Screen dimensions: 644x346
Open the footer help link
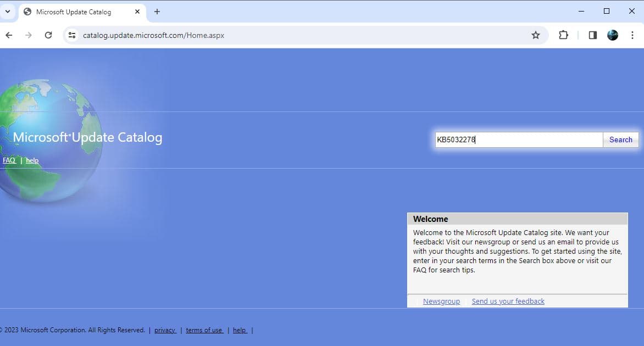click(x=240, y=330)
